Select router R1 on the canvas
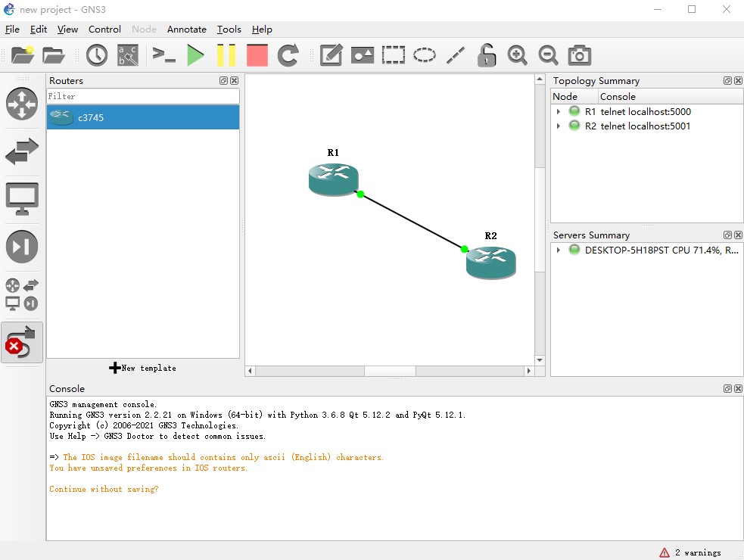The height and width of the screenshot is (560, 744). 333,179
